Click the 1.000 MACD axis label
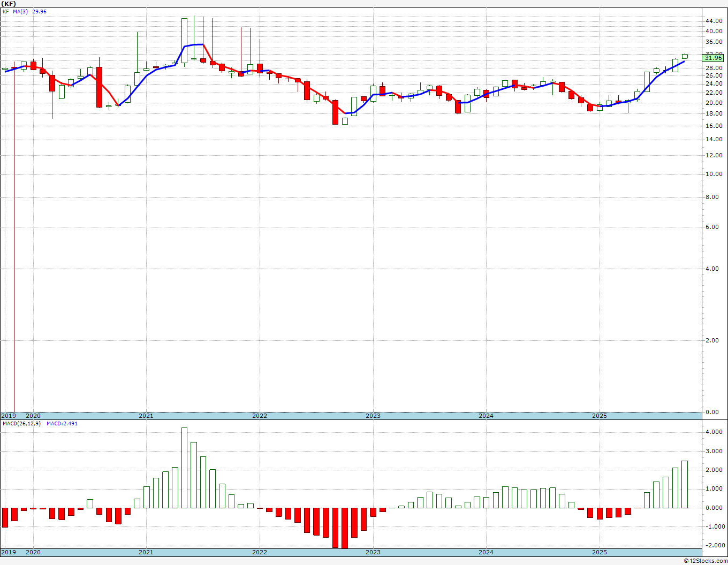 pyautogui.click(x=714, y=488)
